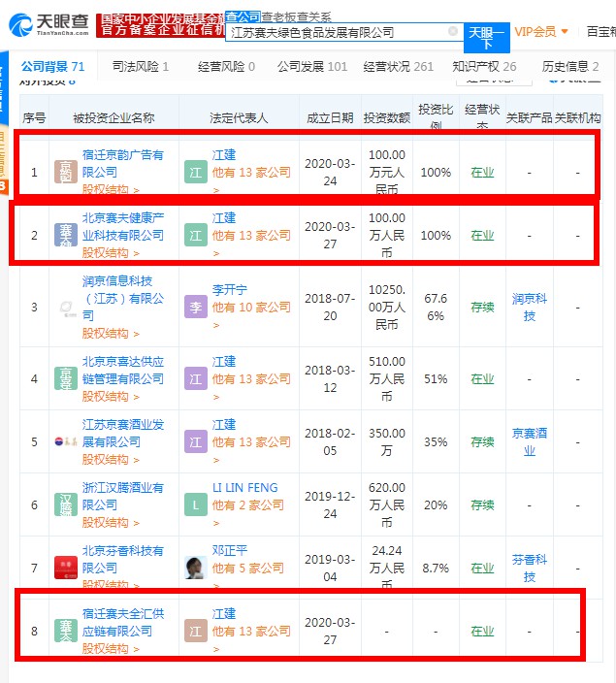The height and width of the screenshot is (683, 616).
Task: Open the logo icon of 北京赛夫健康产业科技有限公司
Action: coord(66,235)
